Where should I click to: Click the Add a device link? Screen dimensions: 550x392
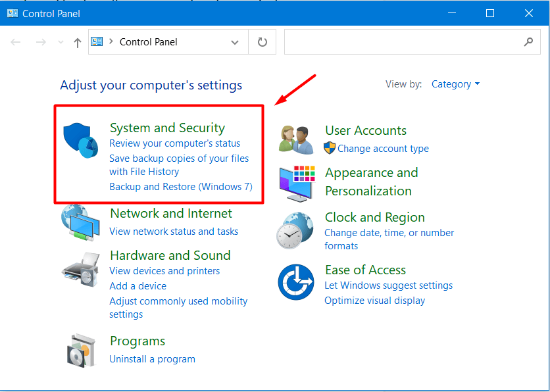(138, 286)
